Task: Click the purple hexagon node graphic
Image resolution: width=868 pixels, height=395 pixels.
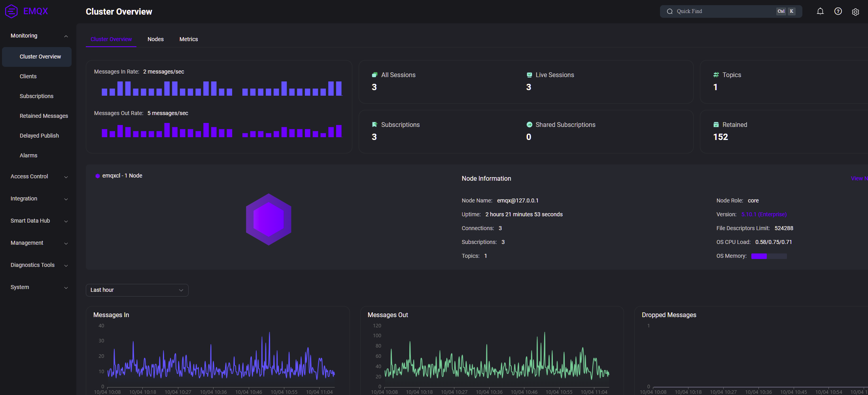Action: tap(269, 219)
